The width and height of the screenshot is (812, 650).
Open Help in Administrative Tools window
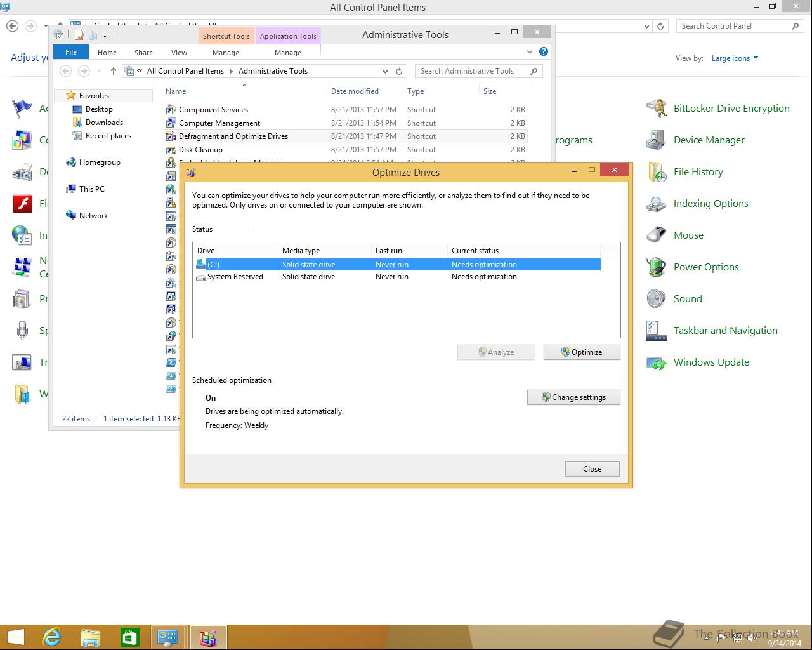click(544, 52)
